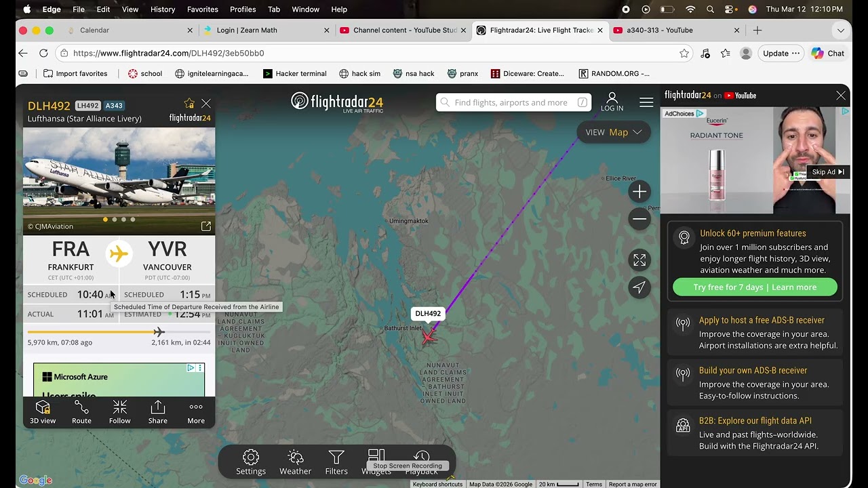Open the Terms link on the map
Image resolution: width=868 pixels, height=488 pixels.
(594, 484)
